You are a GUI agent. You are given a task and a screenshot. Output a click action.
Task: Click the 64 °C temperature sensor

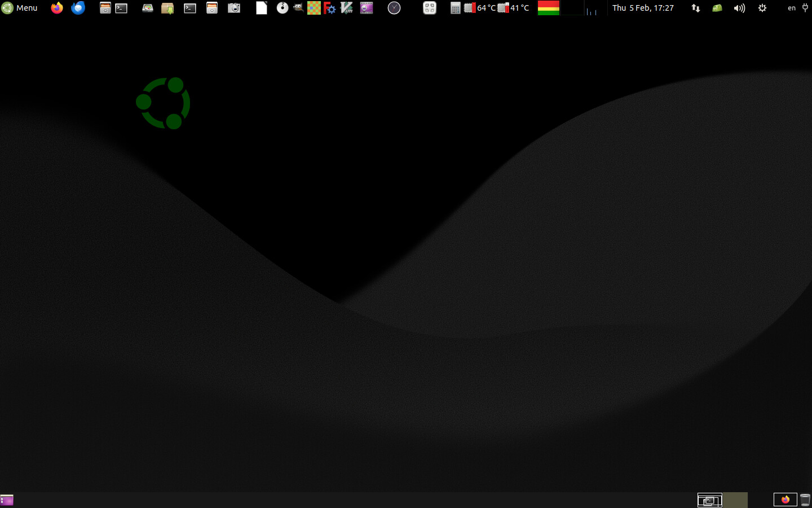[x=480, y=8]
